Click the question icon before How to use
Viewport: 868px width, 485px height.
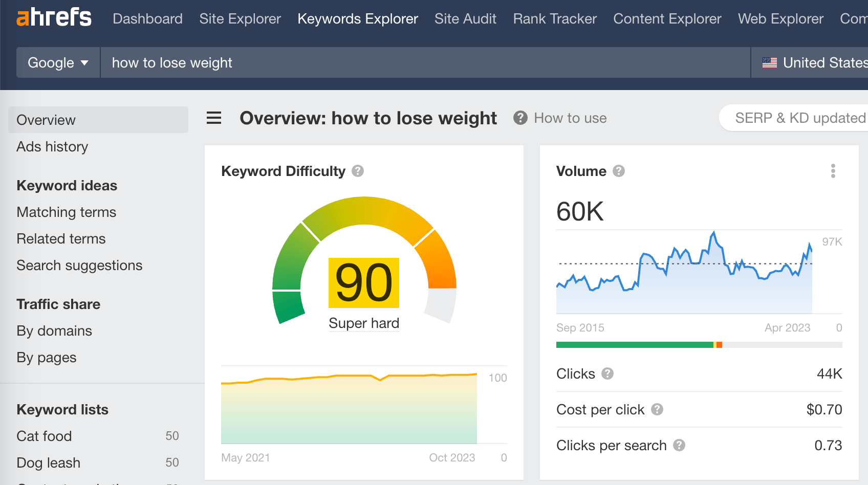pos(520,118)
